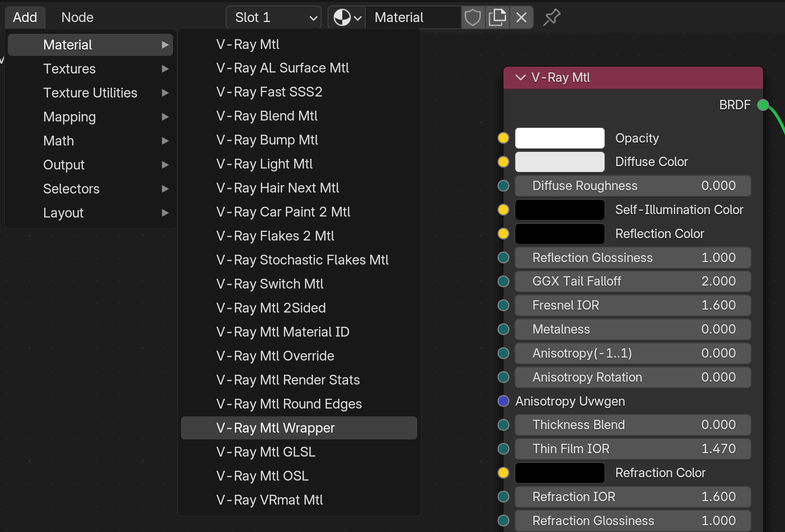The width and height of the screenshot is (785, 532).
Task: Click the Thin Film IOR field
Action: (x=633, y=449)
